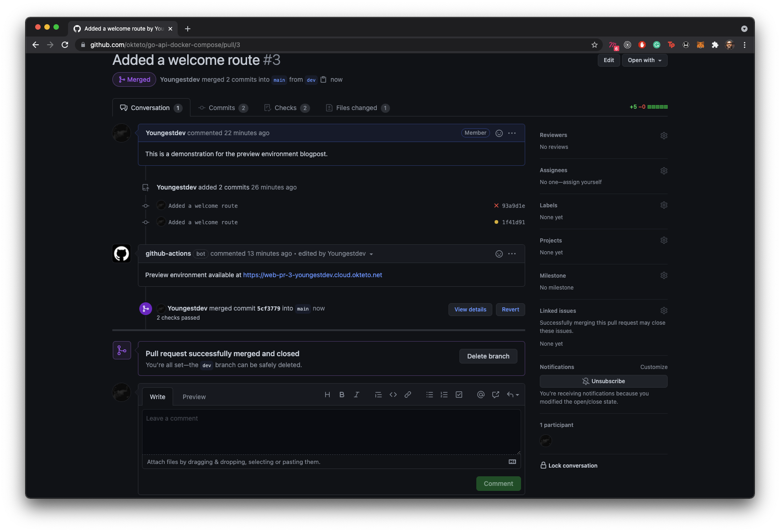Screen dimensions: 780x532
Task: Switch to the Files changed tab
Action: tap(357, 108)
